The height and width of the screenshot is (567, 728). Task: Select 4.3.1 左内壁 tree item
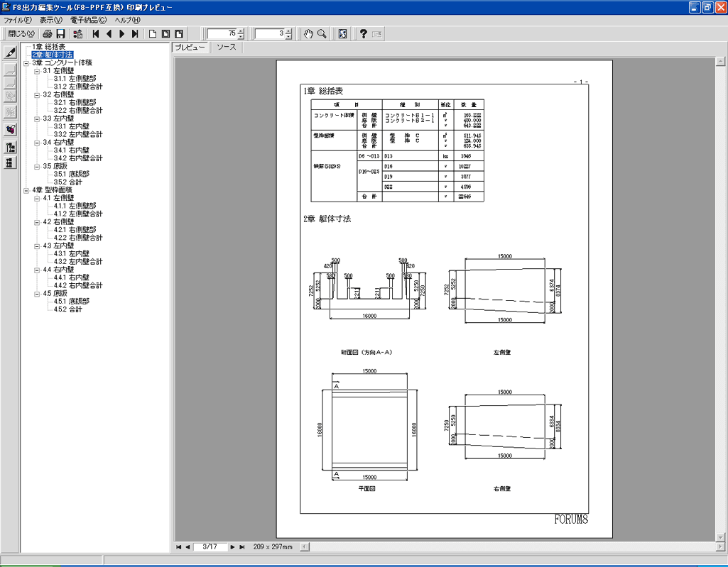click(72, 254)
